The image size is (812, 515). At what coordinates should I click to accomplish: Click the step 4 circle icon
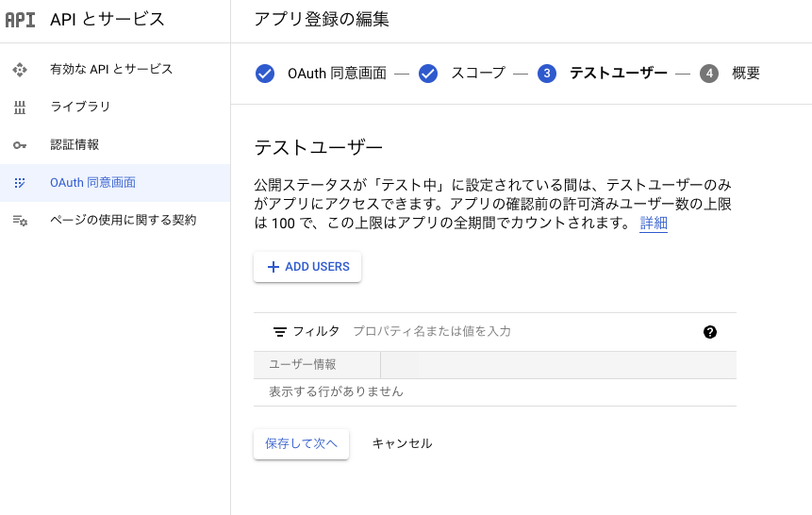(x=709, y=74)
